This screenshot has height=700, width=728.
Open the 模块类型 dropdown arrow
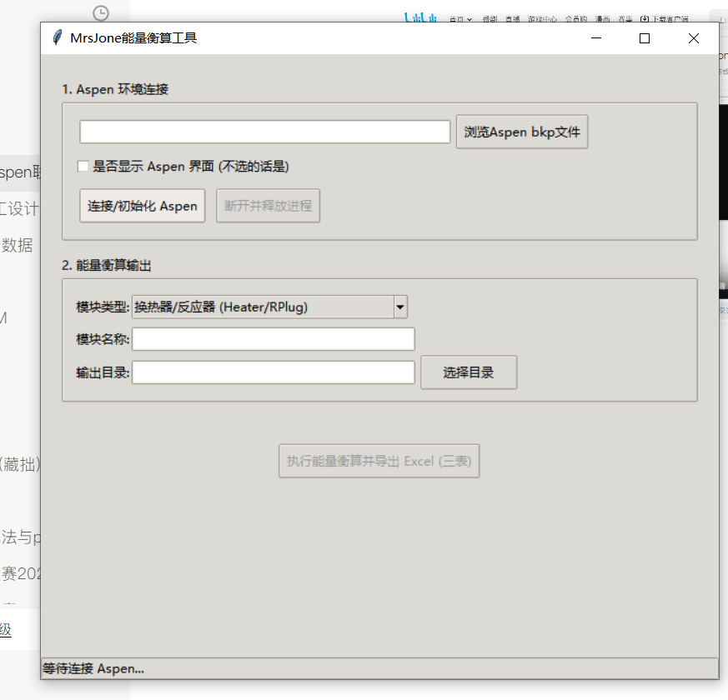coord(400,307)
